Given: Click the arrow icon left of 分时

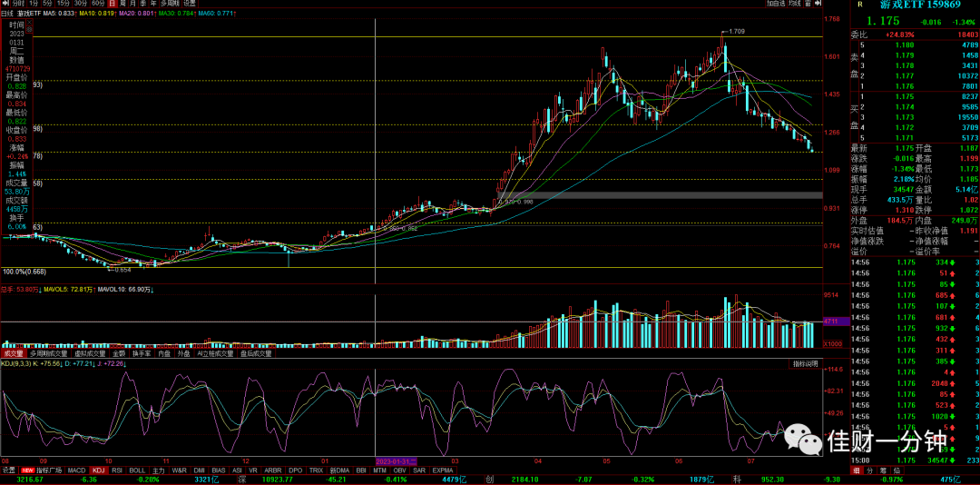Looking at the screenshot, I should click(x=5, y=3).
